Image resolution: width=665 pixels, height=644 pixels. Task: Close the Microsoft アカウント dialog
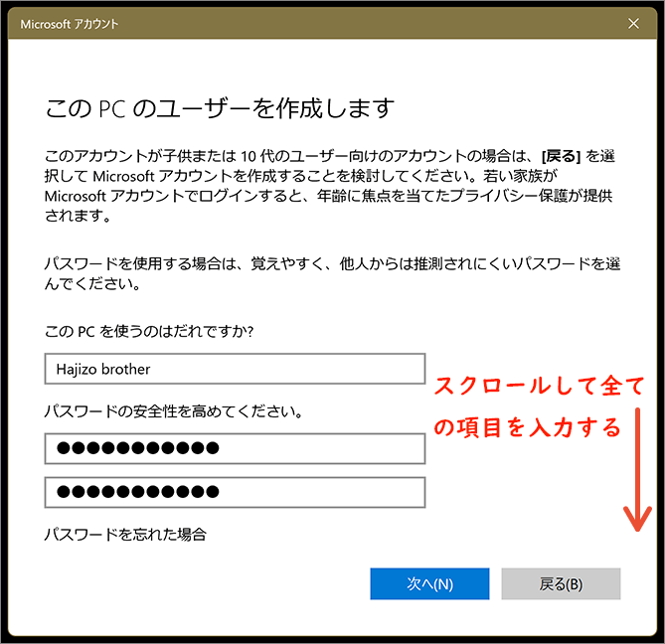coord(633,23)
